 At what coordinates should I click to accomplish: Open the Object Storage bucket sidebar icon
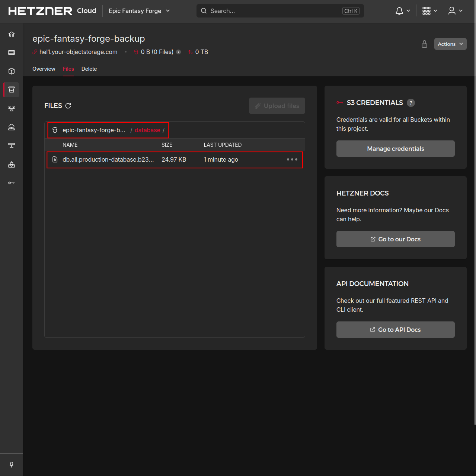[x=12, y=90]
